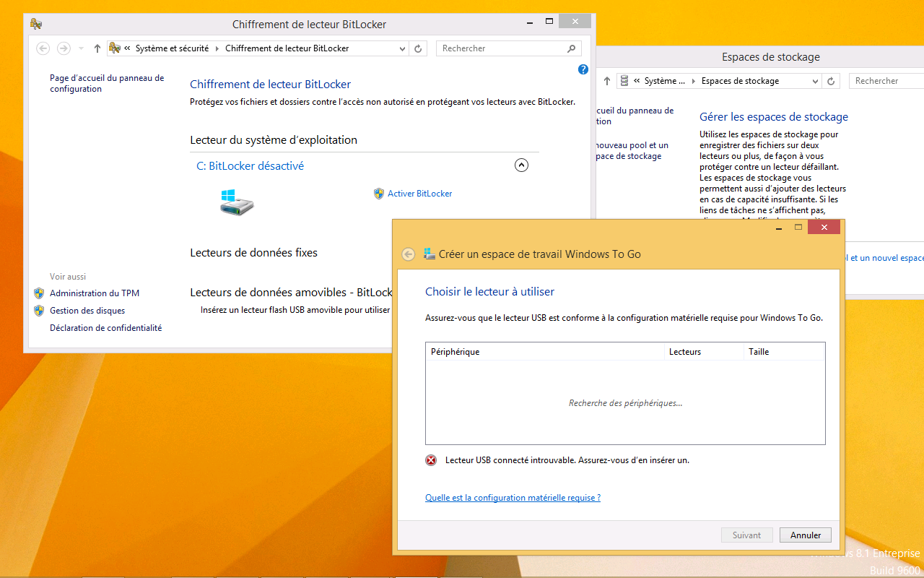924x578 pixels.
Task: Click the C: Windows drive icon
Action: tap(237, 202)
